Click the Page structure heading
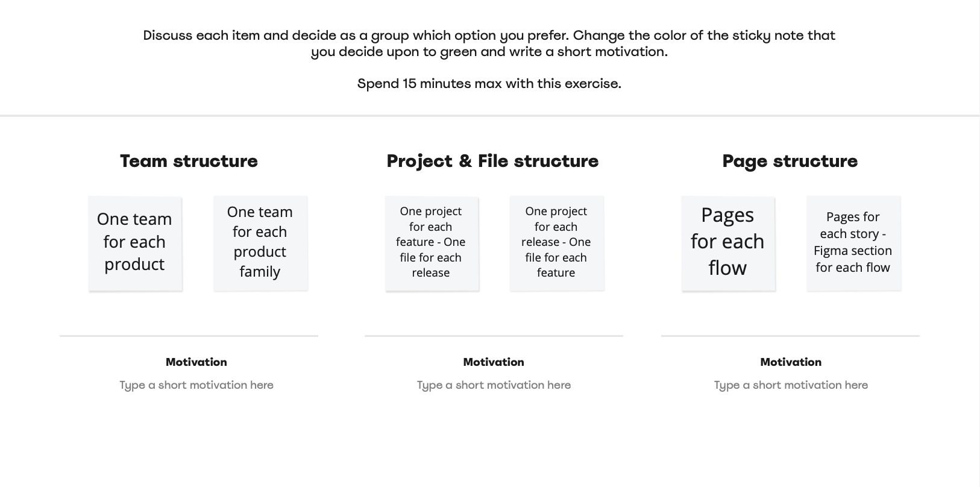 (x=790, y=161)
